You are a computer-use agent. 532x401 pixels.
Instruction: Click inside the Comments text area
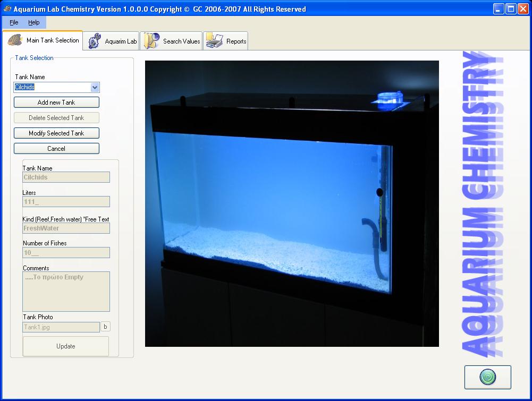point(66,292)
